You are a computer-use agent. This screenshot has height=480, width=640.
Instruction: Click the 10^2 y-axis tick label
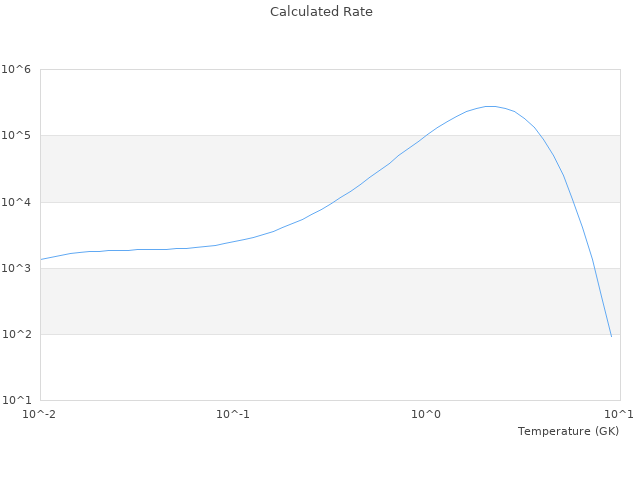click(17, 334)
